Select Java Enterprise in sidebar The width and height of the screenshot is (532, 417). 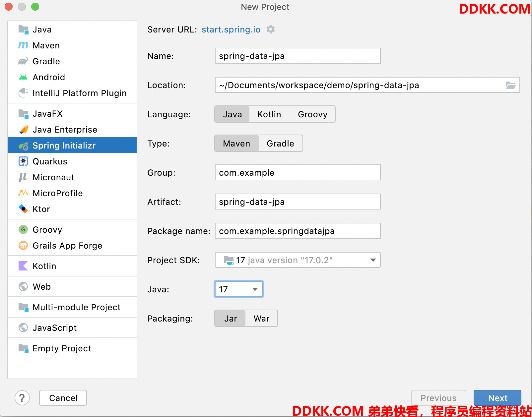(72, 130)
